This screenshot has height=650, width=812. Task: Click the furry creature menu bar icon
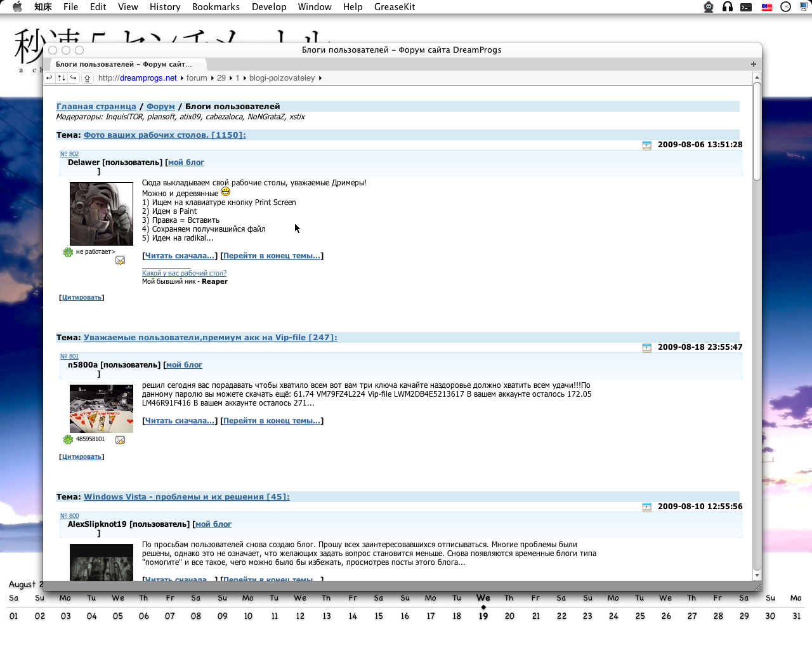pyautogui.click(x=709, y=7)
